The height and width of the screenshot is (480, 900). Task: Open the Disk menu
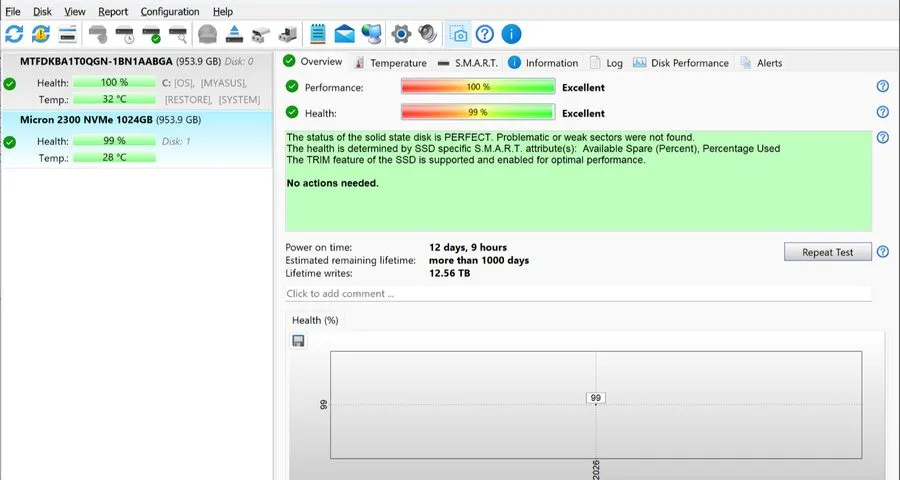(x=42, y=11)
